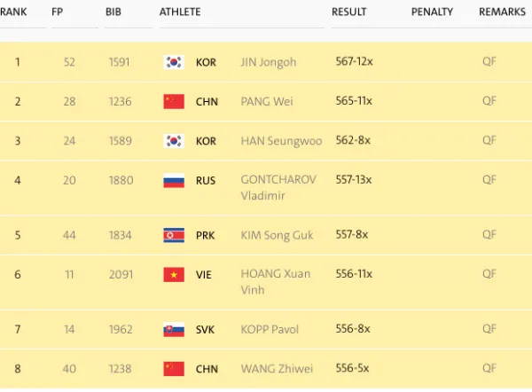The width and height of the screenshot is (532, 392).
Task: Click the BIB column header
Action: (113, 12)
